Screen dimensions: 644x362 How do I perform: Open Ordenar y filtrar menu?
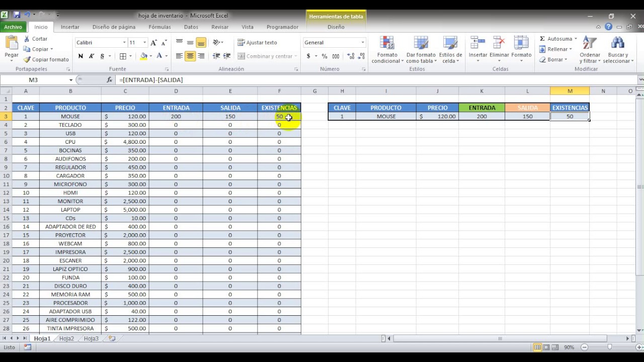coord(590,50)
